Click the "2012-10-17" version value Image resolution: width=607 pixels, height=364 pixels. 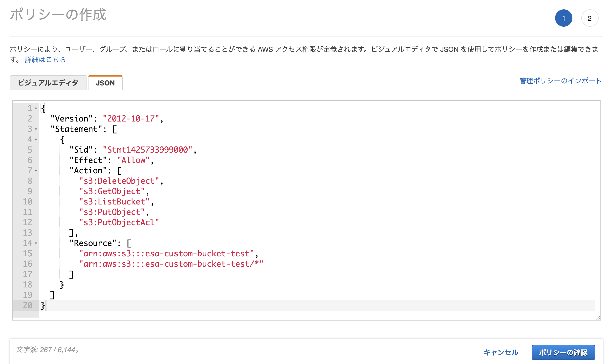coord(131,119)
